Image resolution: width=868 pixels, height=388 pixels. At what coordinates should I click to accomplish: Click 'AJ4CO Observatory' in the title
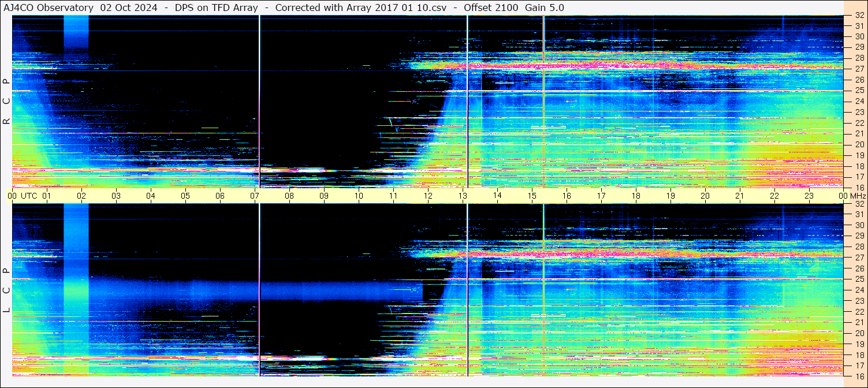tap(49, 8)
